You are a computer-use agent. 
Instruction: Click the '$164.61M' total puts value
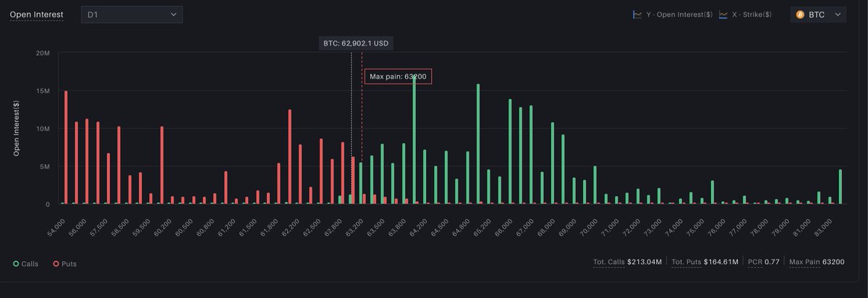(723, 262)
